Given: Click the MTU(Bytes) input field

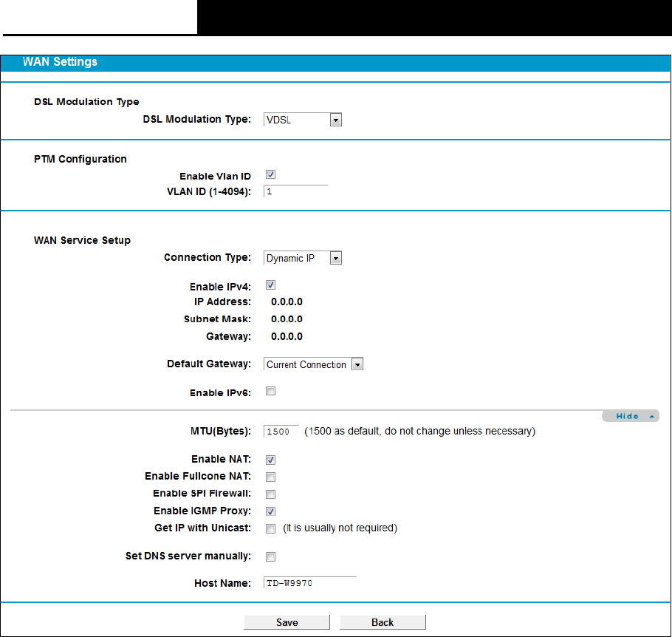Looking at the screenshot, I should (x=281, y=431).
